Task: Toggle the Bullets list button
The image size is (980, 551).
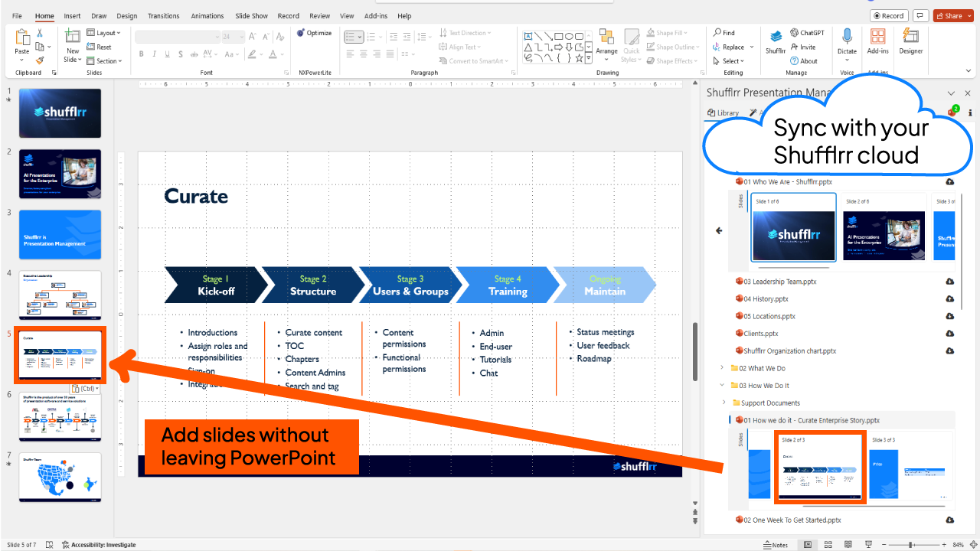Action: tap(351, 36)
